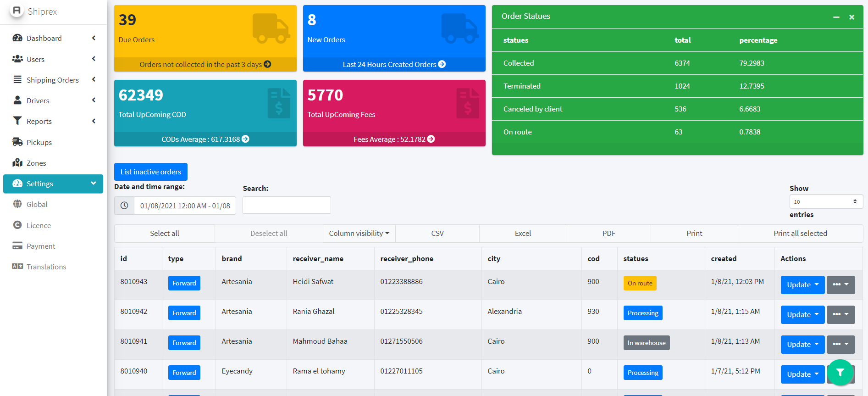Click the date and time range field
The image size is (868, 396).
[x=185, y=206]
